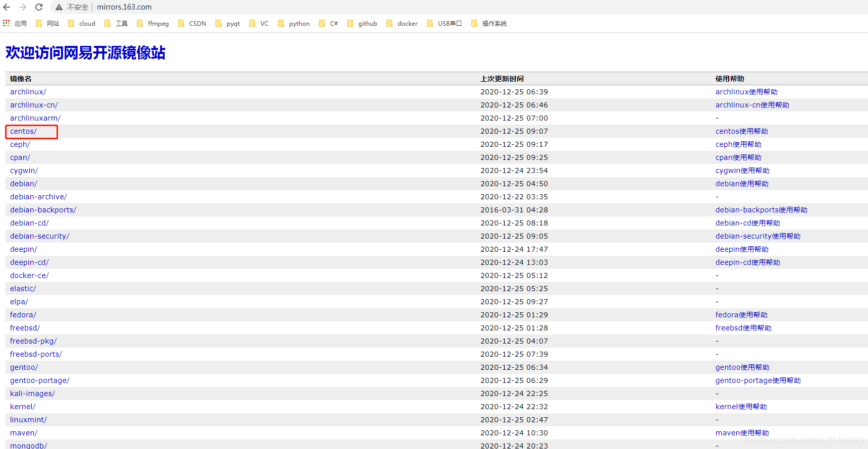Open the python bookmark folder
Viewport: 868px width, 449px height.
click(x=294, y=23)
